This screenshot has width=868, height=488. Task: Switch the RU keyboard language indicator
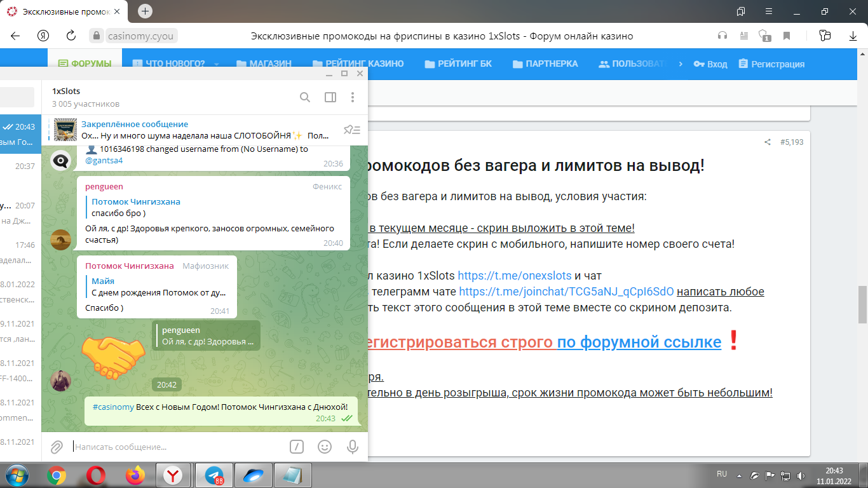tap(722, 474)
